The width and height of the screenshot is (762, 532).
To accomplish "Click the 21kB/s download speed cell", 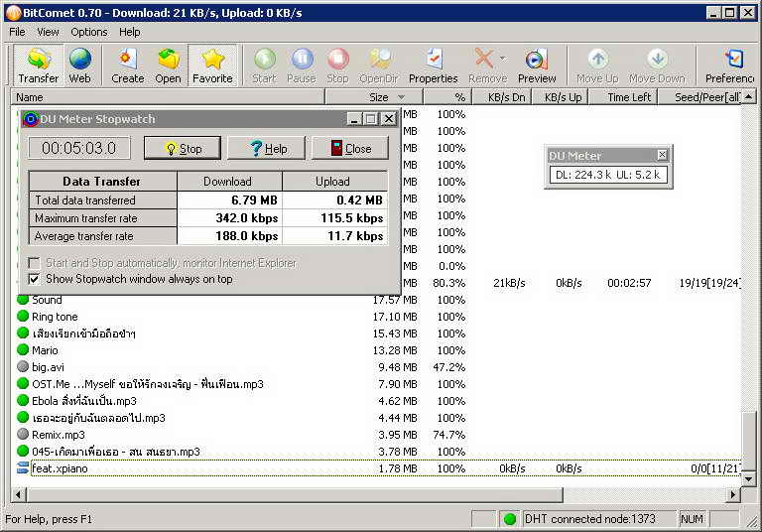I will click(x=509, y=283).
